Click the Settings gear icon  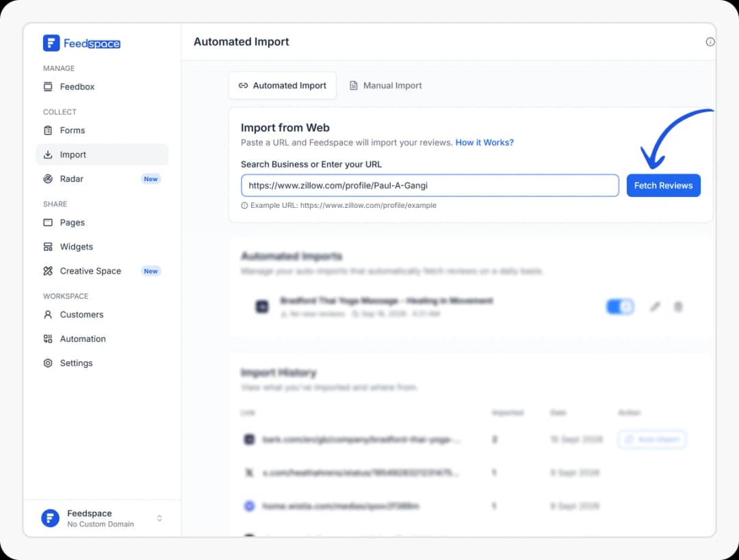point(48,363)
